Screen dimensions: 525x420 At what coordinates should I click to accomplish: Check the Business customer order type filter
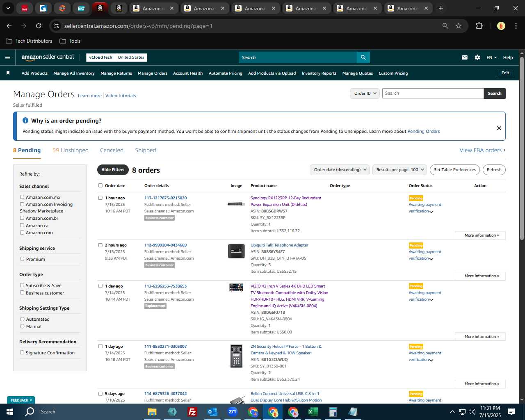pyautogui.click(x=22, y=293)
